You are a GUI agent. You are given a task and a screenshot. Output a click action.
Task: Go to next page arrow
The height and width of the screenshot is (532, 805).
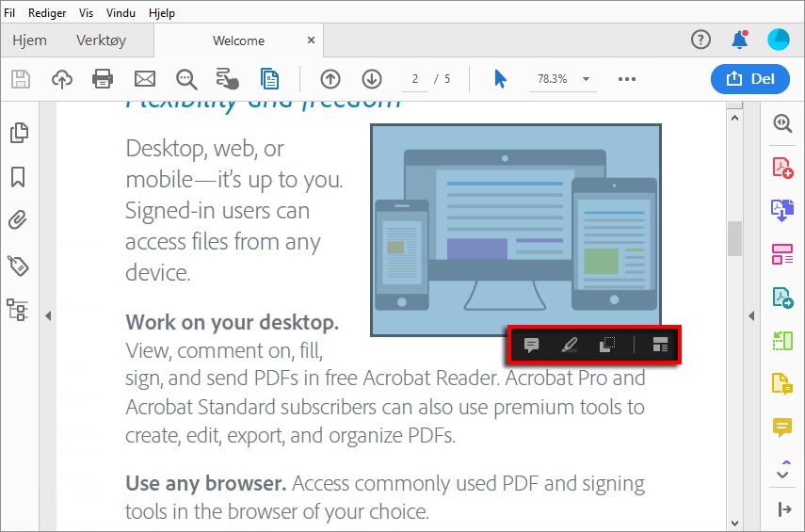[372, 79]
